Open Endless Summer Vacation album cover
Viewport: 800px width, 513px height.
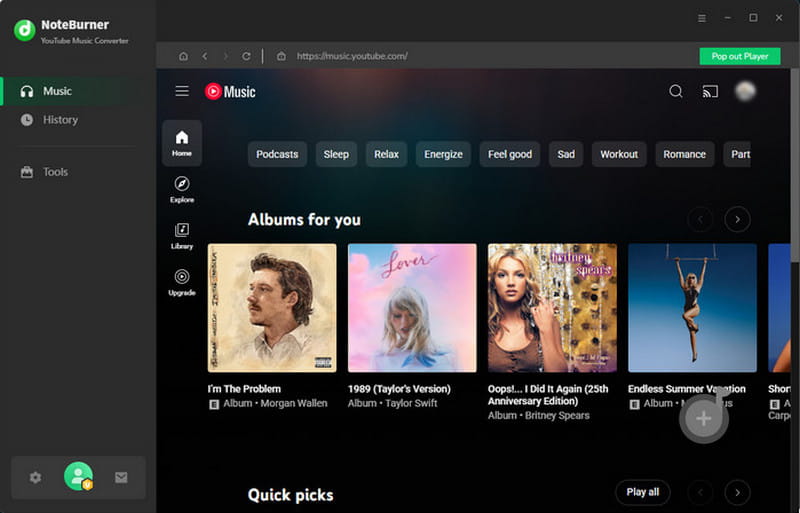[692, 308]
